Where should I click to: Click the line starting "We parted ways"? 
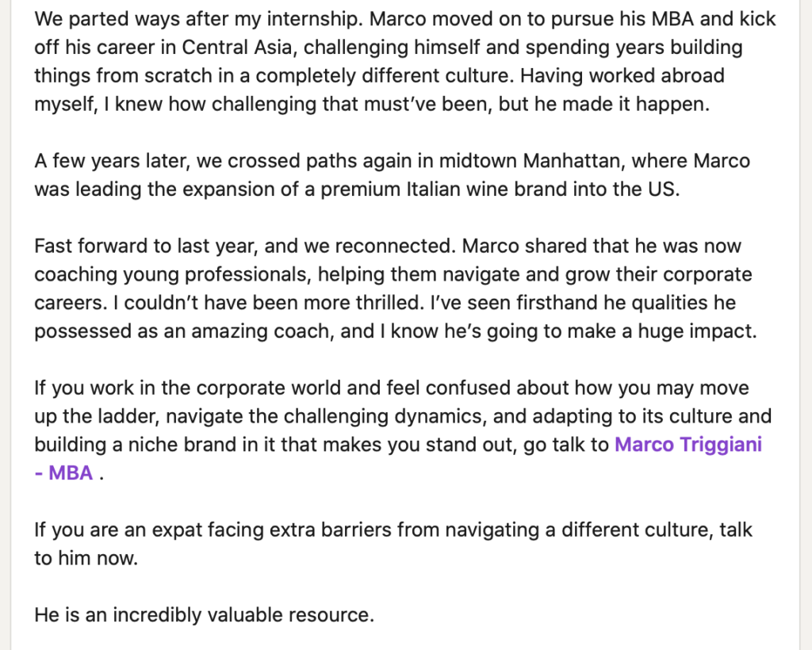pos(405,19)
